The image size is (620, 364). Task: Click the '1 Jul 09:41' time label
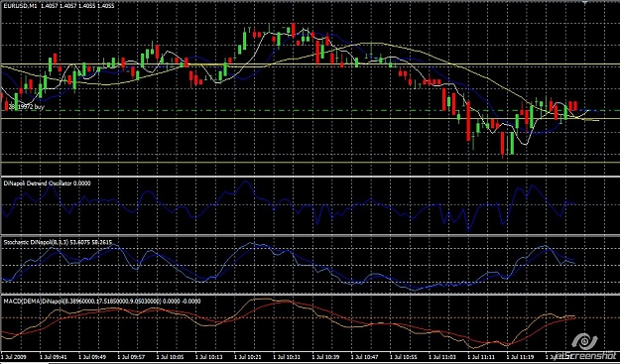tap(54, 357)
